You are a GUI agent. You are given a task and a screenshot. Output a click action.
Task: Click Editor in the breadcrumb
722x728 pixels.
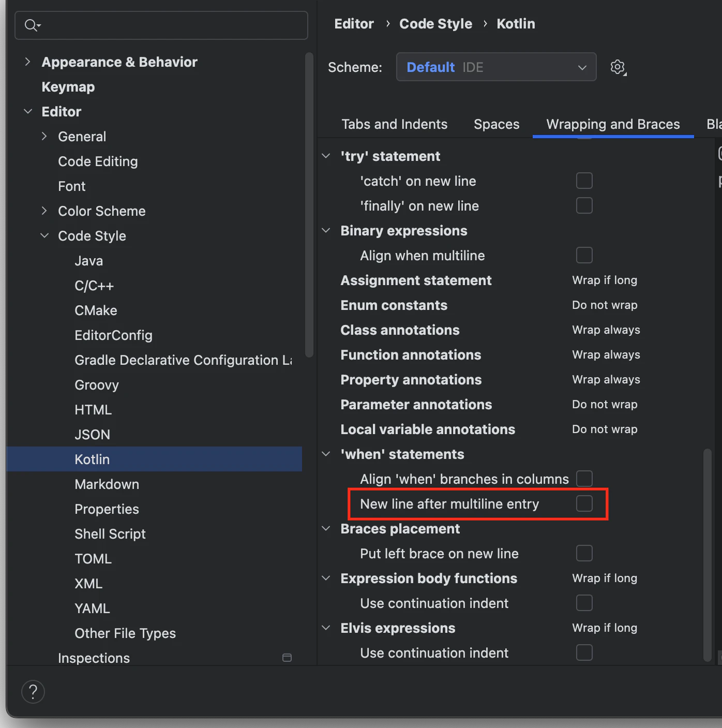coord(354,24)
